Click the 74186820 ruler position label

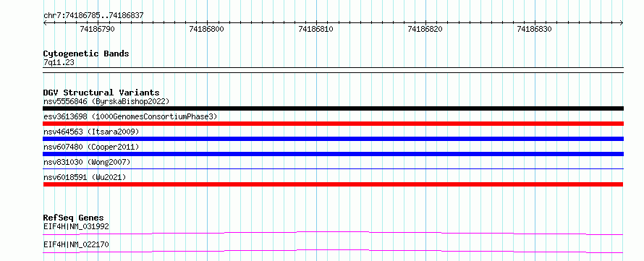[425, 29]
